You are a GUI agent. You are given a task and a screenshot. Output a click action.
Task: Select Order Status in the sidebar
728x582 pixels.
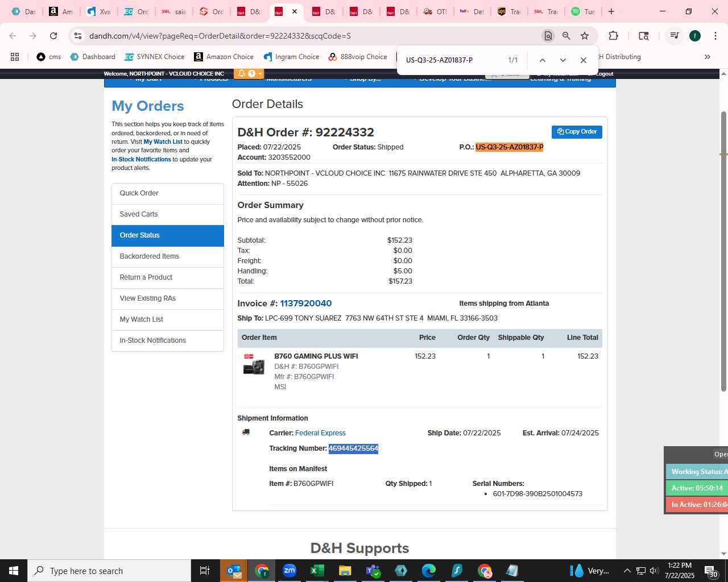coord(168,235)
